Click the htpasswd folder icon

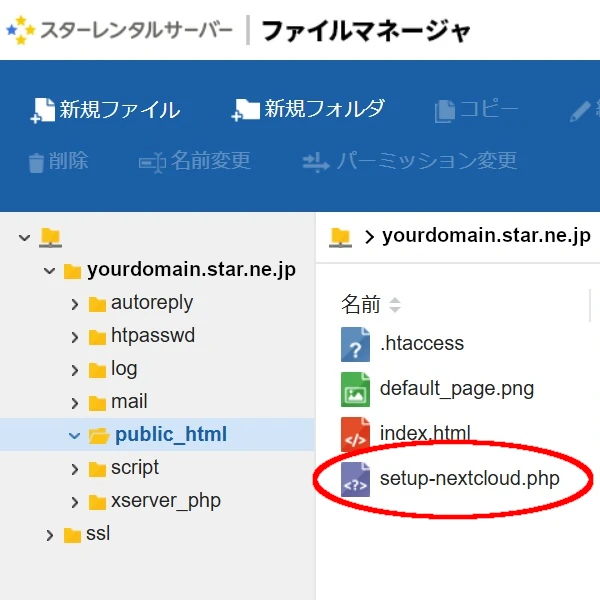pyautogui.click(x=97, y=338)
